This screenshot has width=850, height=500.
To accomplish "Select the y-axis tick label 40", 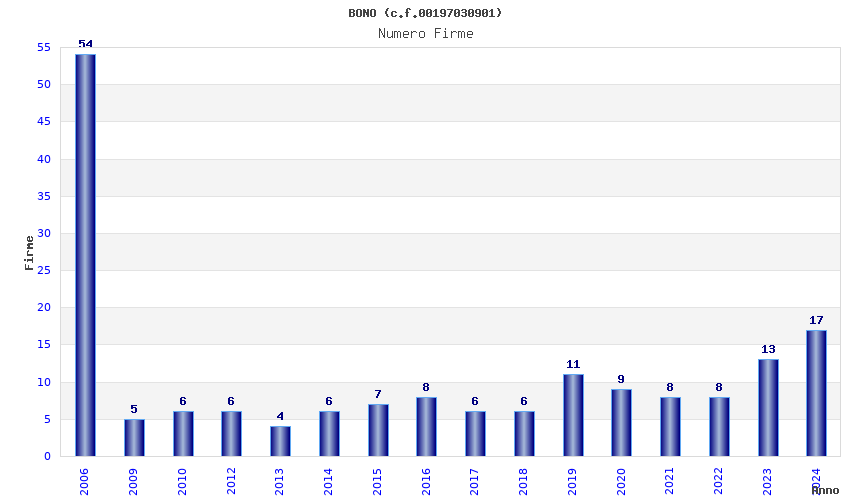I will [x=44, y=159].
